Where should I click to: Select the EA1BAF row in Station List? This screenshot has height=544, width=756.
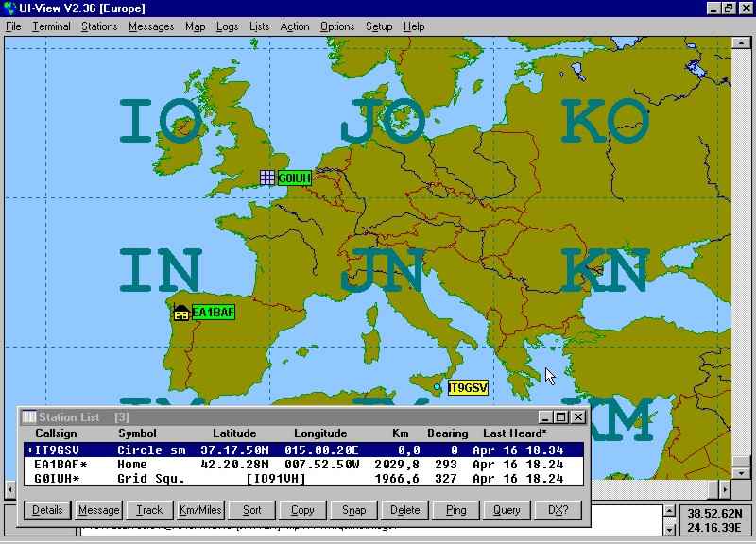click(303, 465)
